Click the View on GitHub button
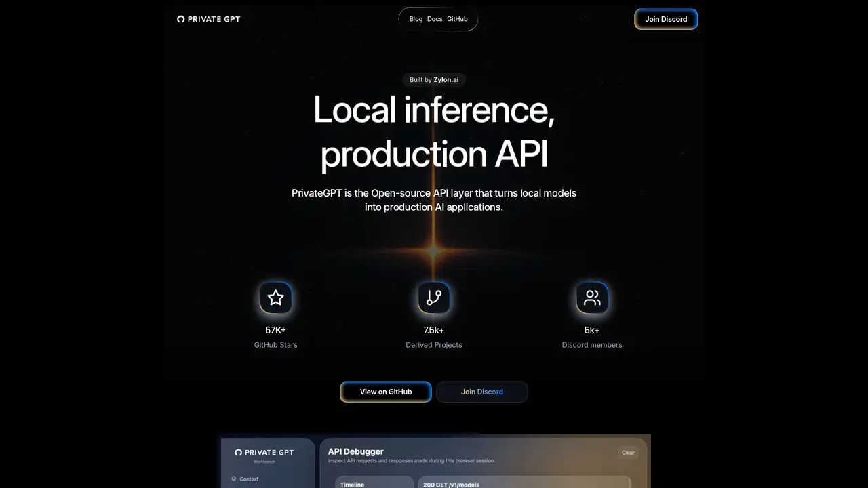 click(386, 392)
